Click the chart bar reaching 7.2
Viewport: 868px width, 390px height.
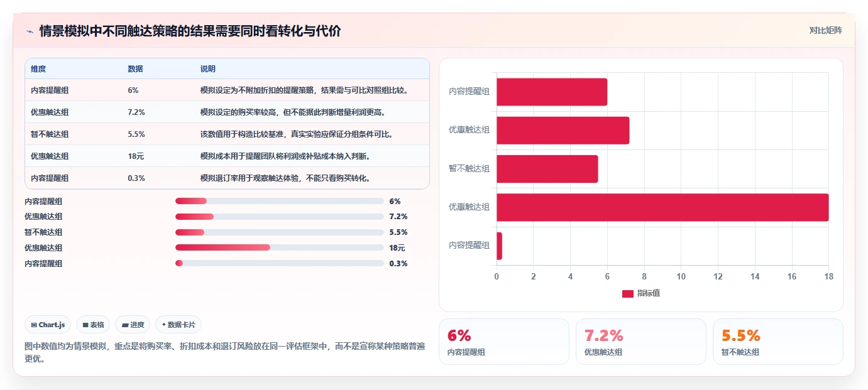(563, 130)
